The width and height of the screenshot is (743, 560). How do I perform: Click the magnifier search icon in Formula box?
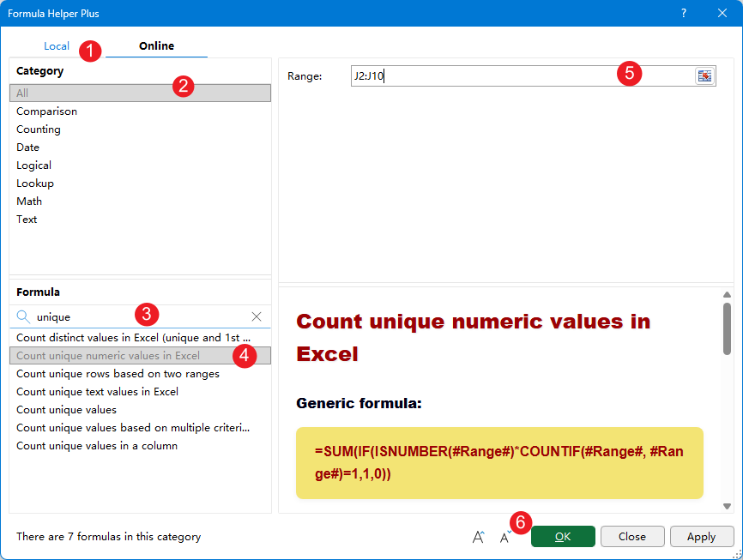(x=23, y=316)
